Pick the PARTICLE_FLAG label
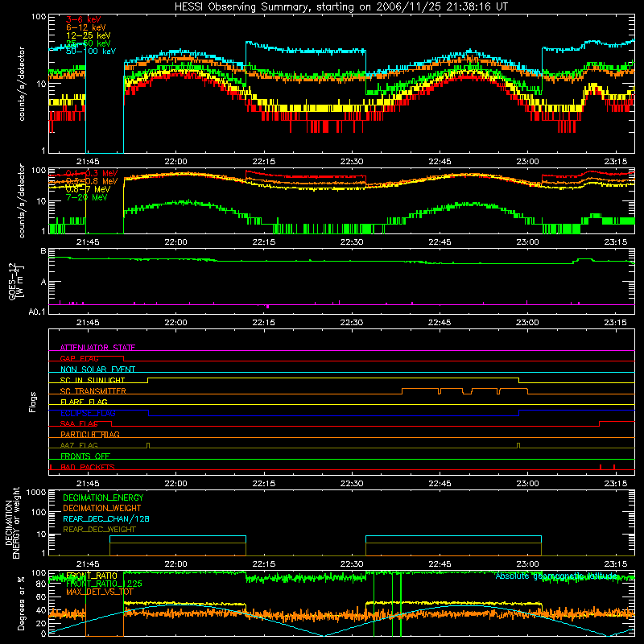Screen dimensions: 644x644 tap(90, 434)
